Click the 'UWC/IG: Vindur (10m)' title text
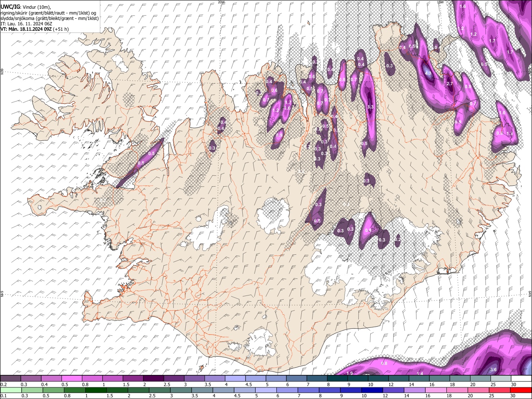 (26, 7)
